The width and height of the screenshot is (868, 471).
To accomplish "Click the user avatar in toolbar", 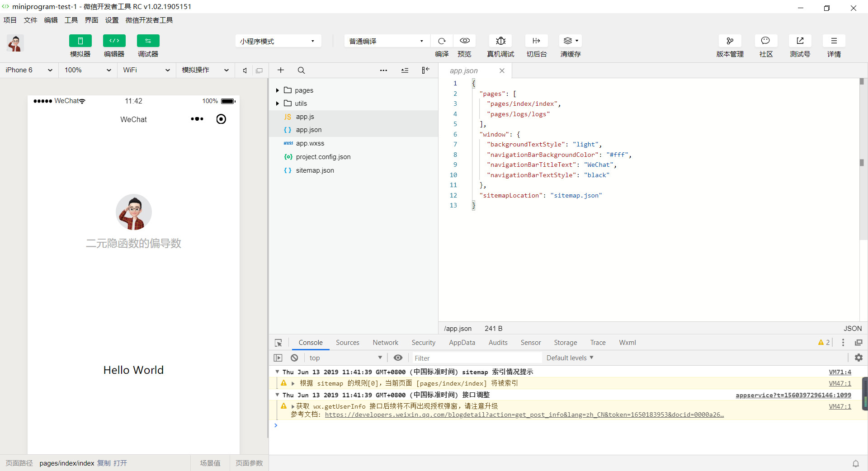I will pyautogui.click(x=15, y=43).
